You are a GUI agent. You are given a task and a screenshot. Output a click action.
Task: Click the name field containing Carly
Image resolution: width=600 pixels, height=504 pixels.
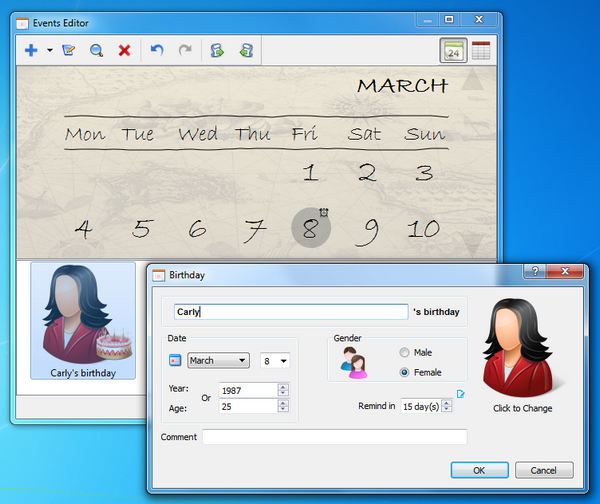[291, 312]
